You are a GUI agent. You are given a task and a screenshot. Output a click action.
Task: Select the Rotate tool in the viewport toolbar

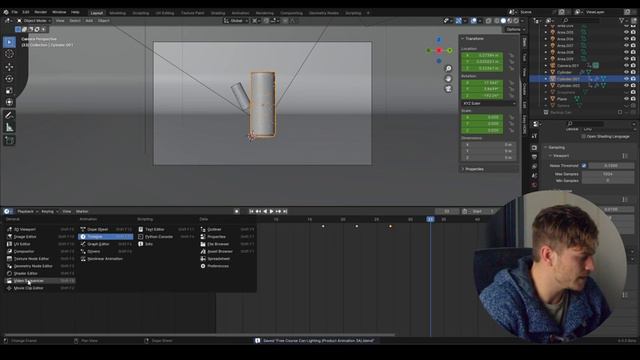(x=9, y=78)
